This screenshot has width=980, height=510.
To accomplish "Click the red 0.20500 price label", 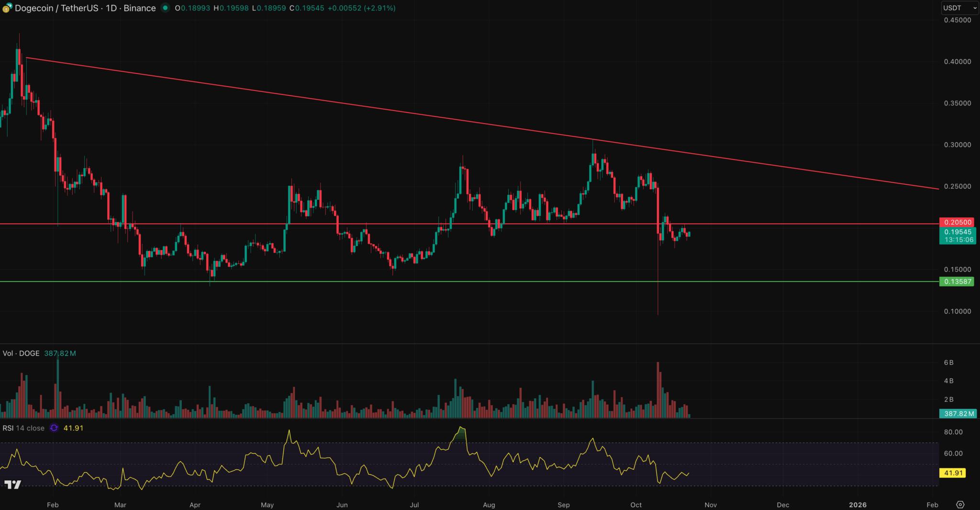I will tap(957, 222).
